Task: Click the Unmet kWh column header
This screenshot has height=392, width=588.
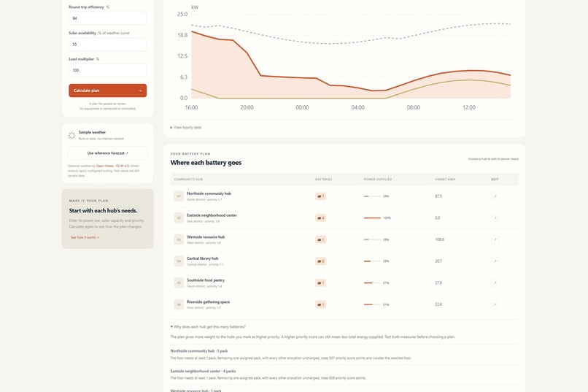Action: coord(445,180)
